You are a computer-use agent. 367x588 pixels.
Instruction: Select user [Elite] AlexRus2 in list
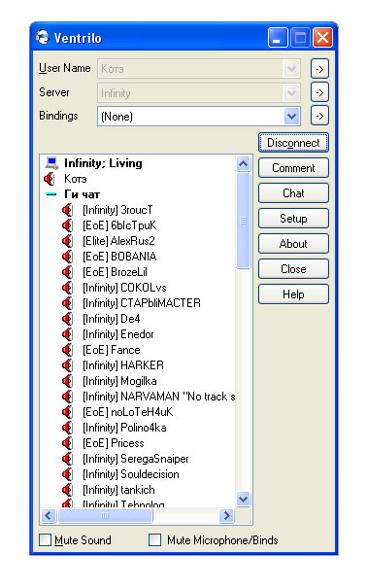pos(118,241)
